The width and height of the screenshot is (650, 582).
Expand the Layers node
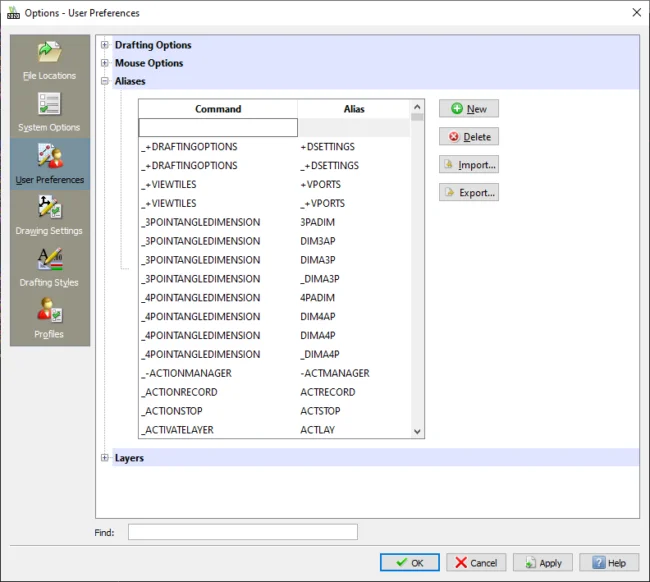(105, 458)
